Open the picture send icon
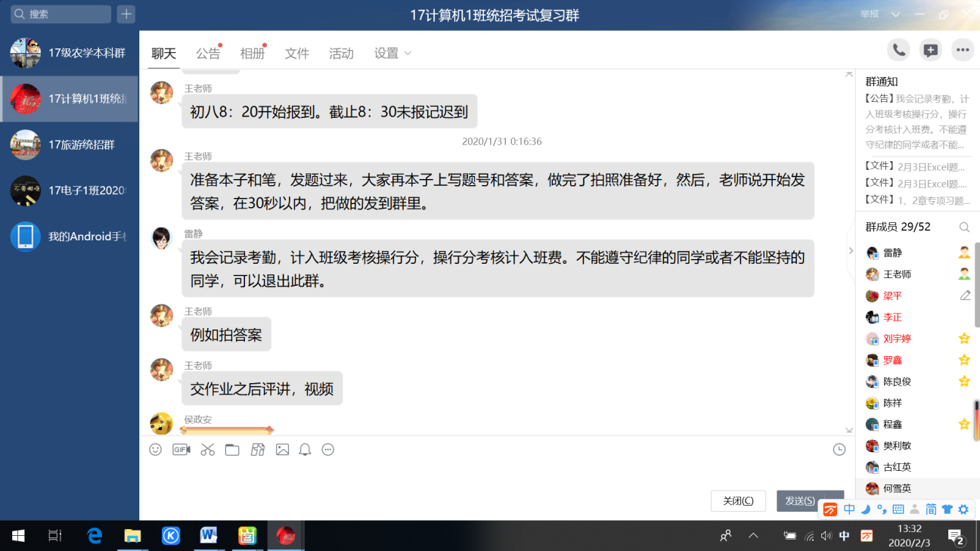Screen dimensions: 980x551 (x=282, y=450)
